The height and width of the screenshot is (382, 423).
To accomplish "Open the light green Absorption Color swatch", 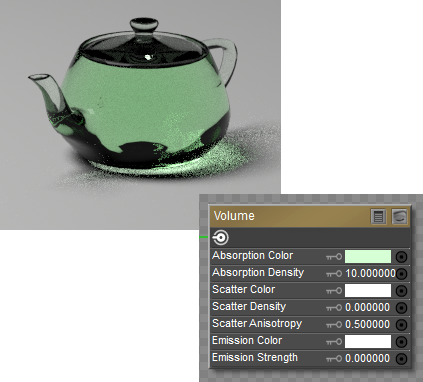I will [x=368, y=257].
